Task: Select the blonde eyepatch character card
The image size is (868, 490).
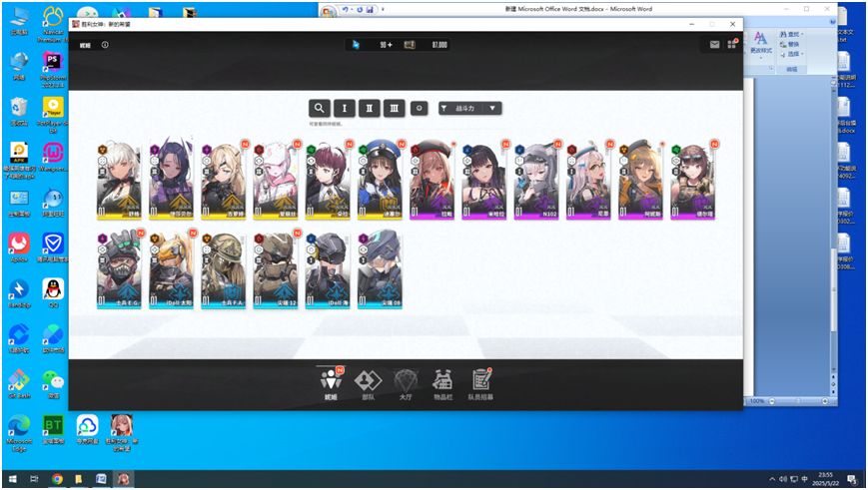Action: tap(223, 181)
